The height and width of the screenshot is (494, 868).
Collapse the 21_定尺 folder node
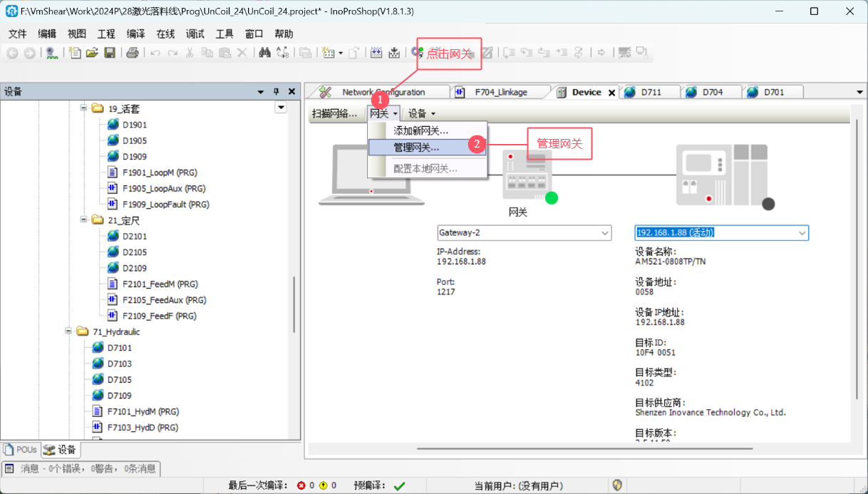point(83,220)
